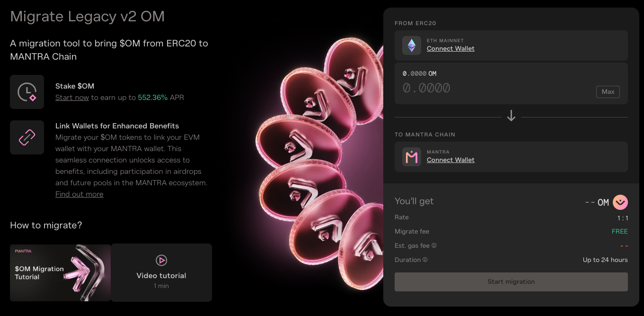The width and height of the screenshot is (644, 316).
Task: Follow the Find out more link
Action: coord(79,194)
